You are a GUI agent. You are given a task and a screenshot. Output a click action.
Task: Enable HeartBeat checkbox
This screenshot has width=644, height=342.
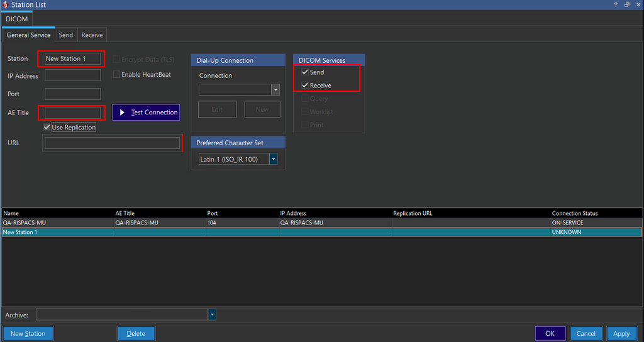(x=116, y=75)
